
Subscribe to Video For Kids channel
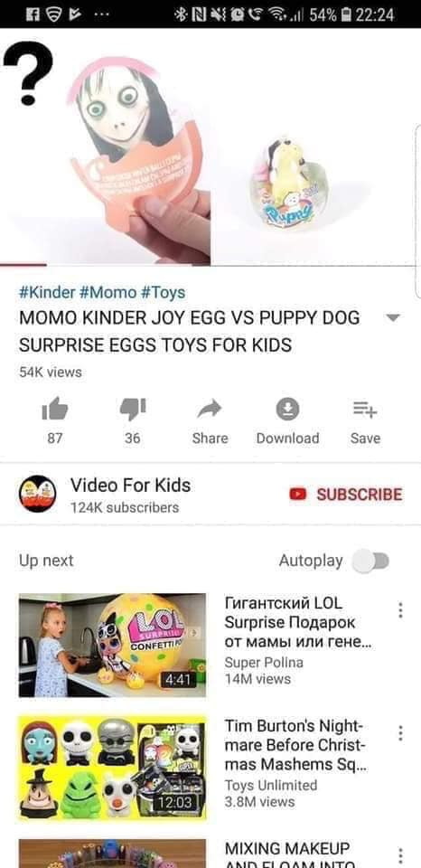(x=346, y=495)
